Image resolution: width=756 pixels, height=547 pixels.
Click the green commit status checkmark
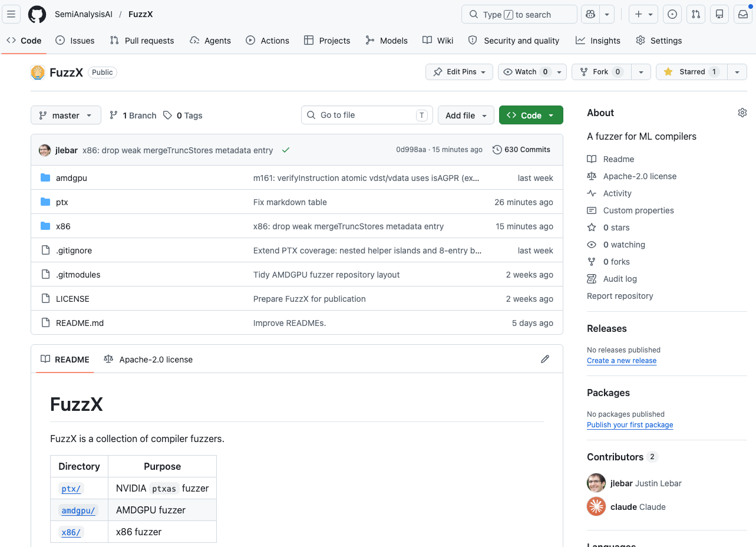[286, 150]
